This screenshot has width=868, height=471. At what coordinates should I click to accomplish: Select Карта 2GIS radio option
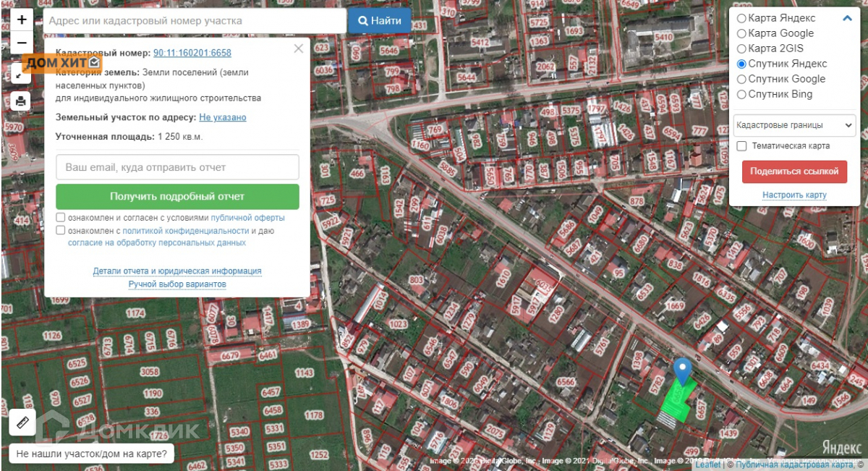(x=741, y=48)
